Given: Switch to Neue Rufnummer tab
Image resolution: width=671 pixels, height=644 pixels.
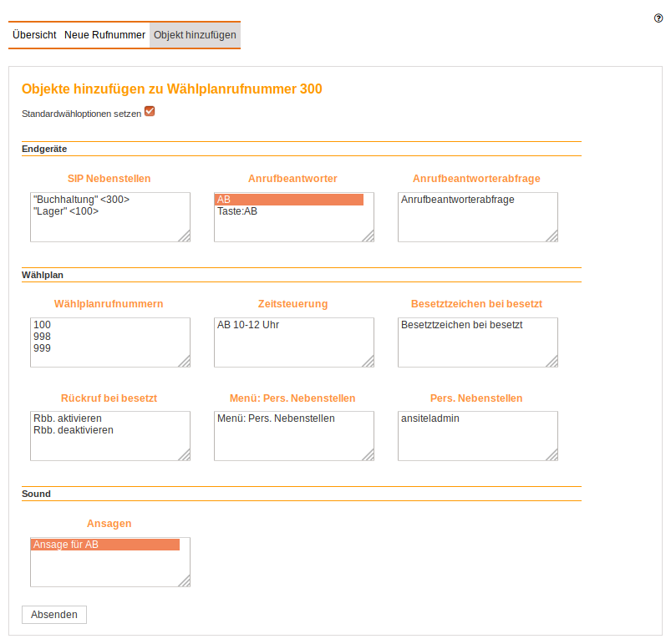Looking at the screenshot, I should [x=104, y=35].
